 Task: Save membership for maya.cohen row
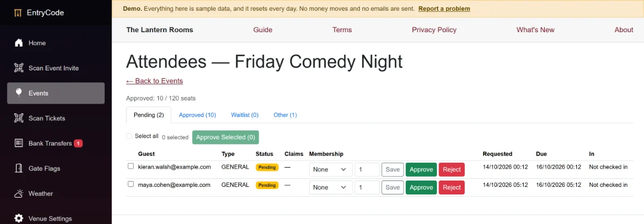[393, 187]
